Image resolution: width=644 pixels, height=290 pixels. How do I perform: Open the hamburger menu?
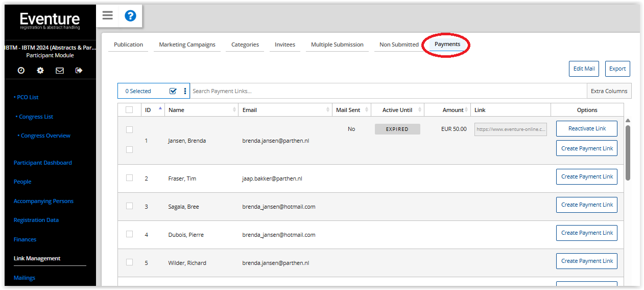click(x=107, y=15)
